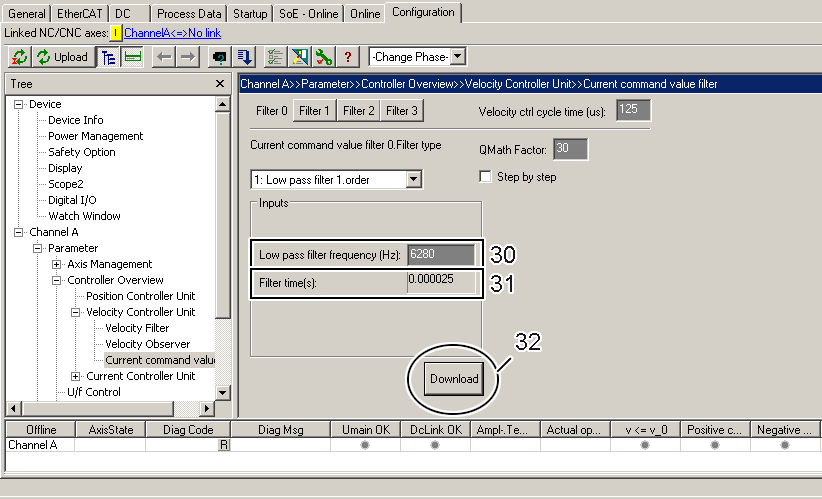Select Position Controller Unit in tree
822x499 pixels.
140,296
